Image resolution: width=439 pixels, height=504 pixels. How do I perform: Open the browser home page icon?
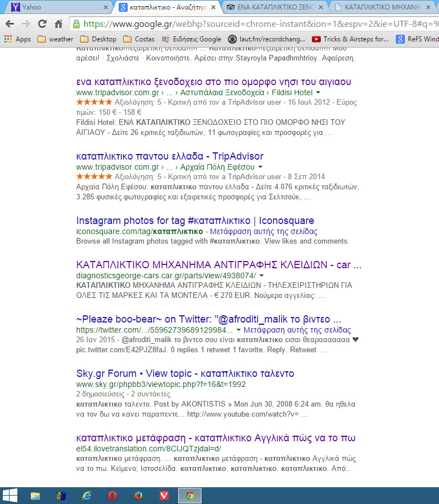(58, 24)
